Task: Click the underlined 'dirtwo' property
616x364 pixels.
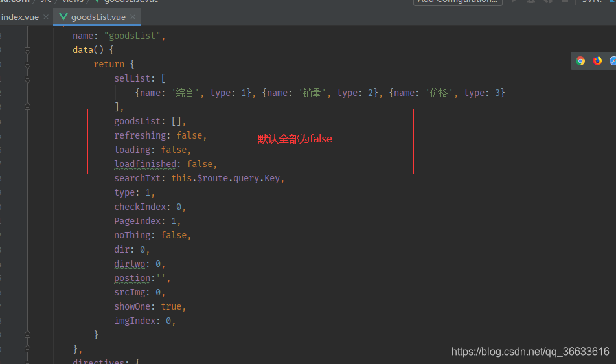Action: [130, 264]
